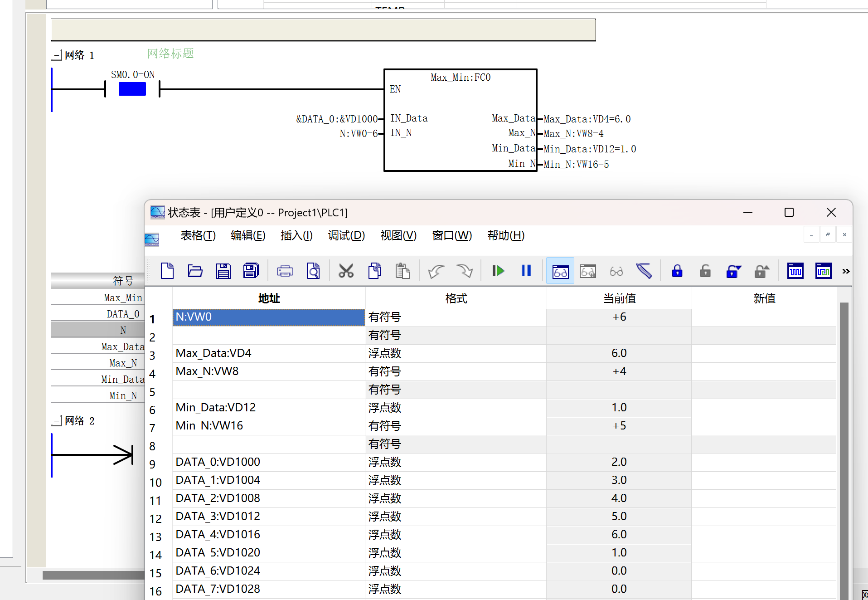Image resolution: width=868 pixels, height=600 pixels.
Task: Select the Max_Min:FC0 function block title
Action: 461,78
